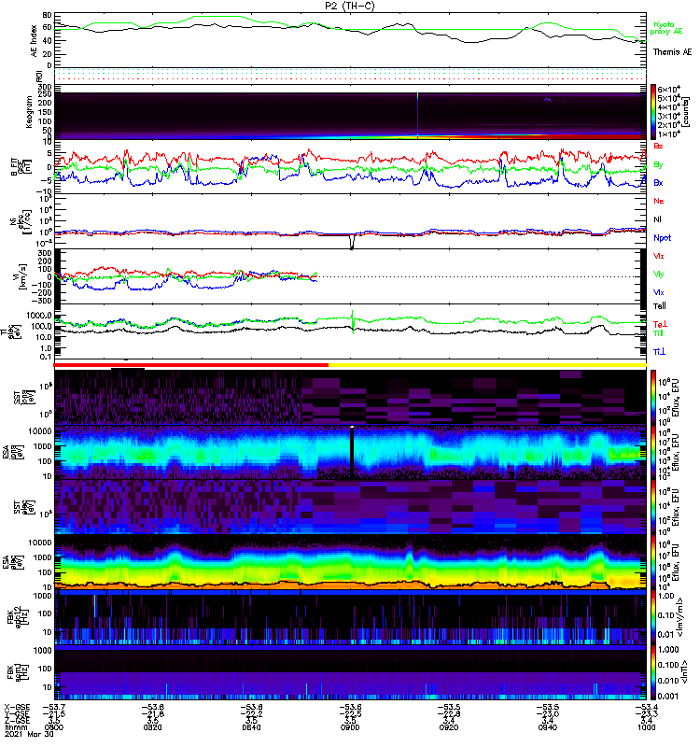Click the black data gap in ESA ions spectrogram

click(352, 453)
